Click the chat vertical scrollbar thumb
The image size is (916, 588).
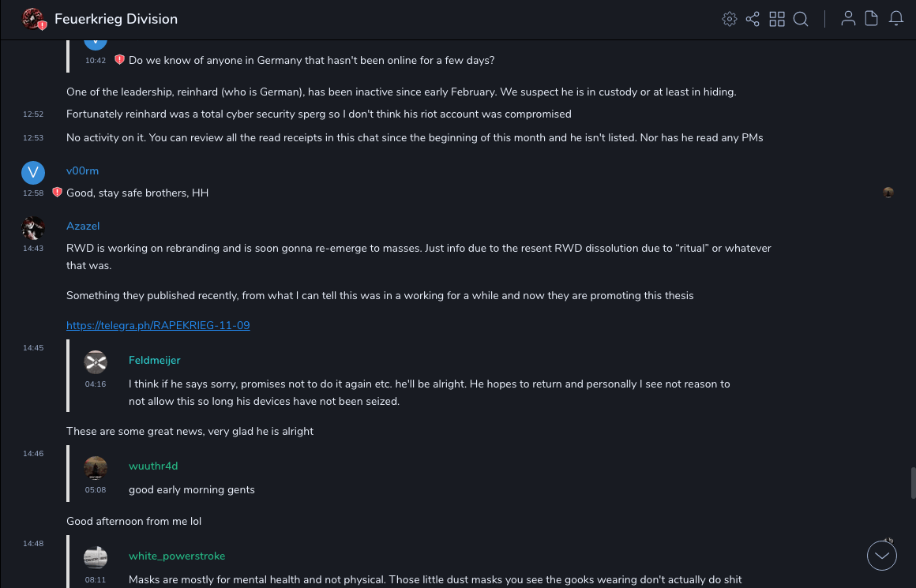[x=913, y=482]
